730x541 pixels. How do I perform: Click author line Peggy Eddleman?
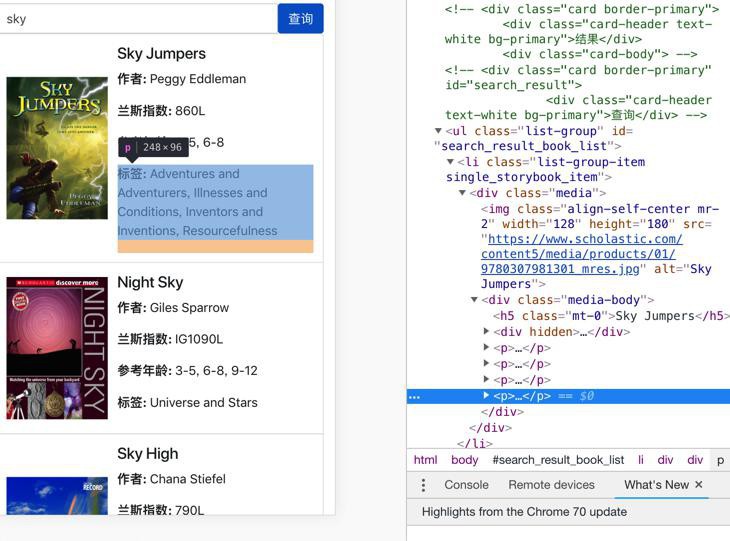(x=182, y=79)
